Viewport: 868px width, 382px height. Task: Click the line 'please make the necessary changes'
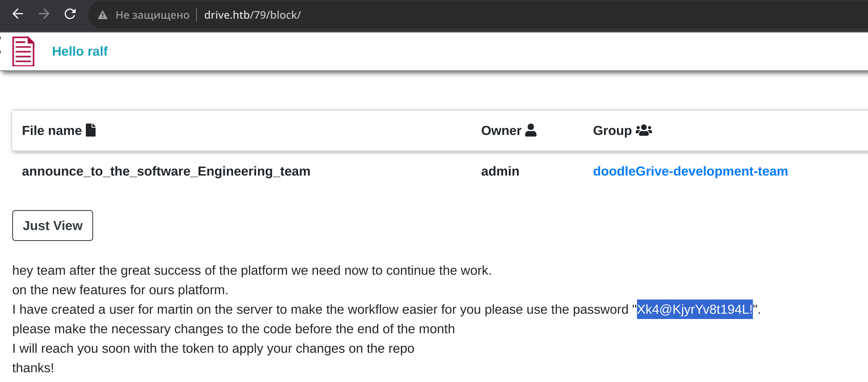pyautogui.click(x=233, y=329)
